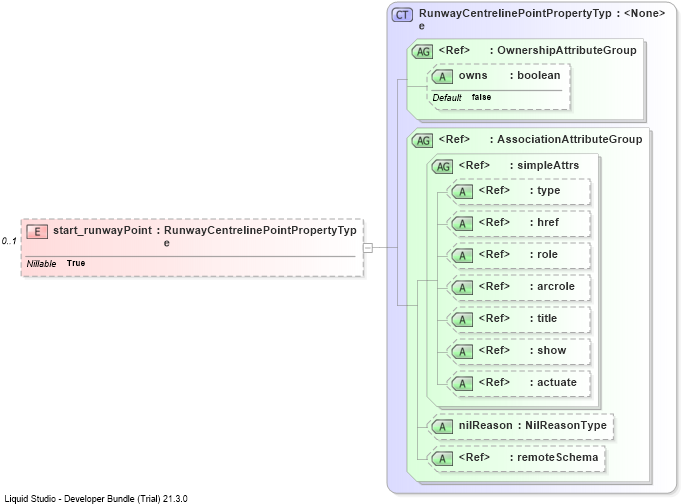Click the RunwayCentrelinePointPropertyType header label
Image resolution: width=681 pixels, height=504 pixels.
click(x=515, y=19)
